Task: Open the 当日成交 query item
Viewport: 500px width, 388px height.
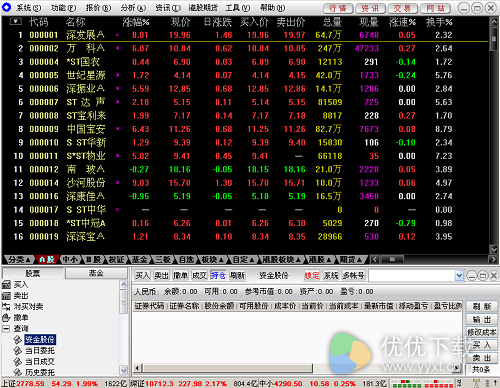Action: 40,362
